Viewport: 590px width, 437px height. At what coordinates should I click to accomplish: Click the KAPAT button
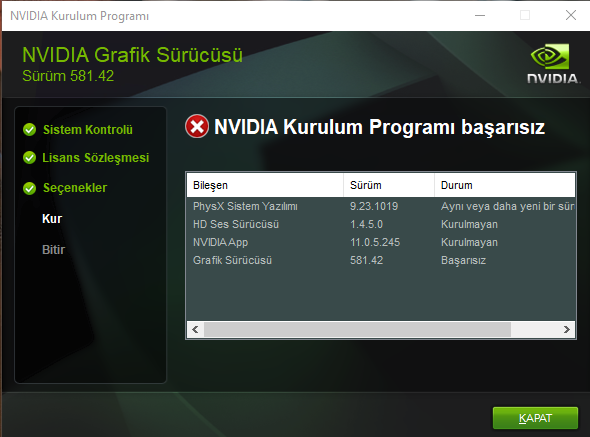535,418
